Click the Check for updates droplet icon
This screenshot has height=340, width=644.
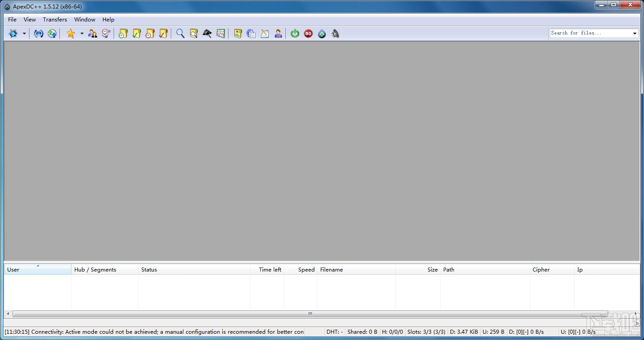pyautogui.click(x=322, y=34)
